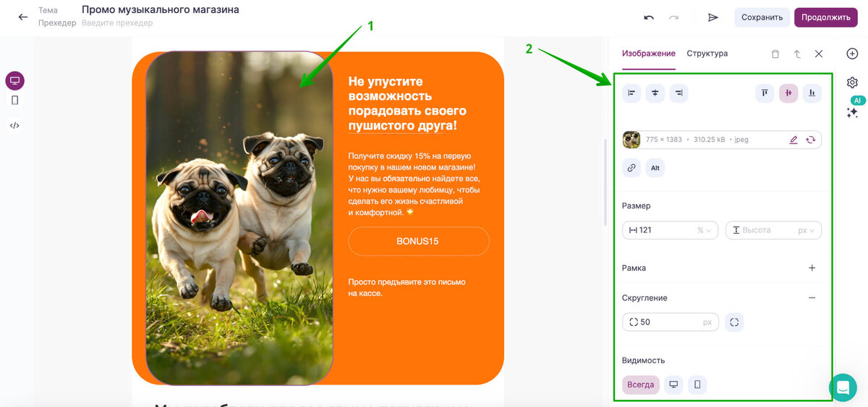Open the HTML code view
This screenshot has height=407, width=868.
coord(14,125)
